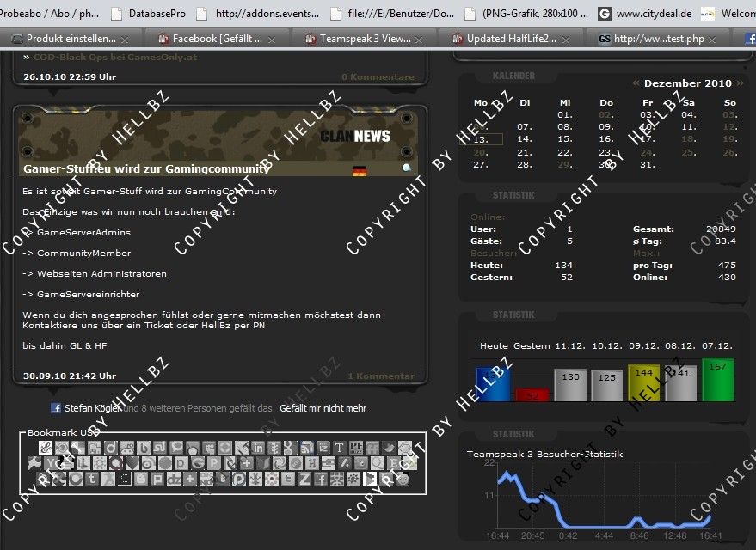
Task: Close the 'Teamspeak 3 View...' tab
Action: pyautogui.click(x=419, y=40)
